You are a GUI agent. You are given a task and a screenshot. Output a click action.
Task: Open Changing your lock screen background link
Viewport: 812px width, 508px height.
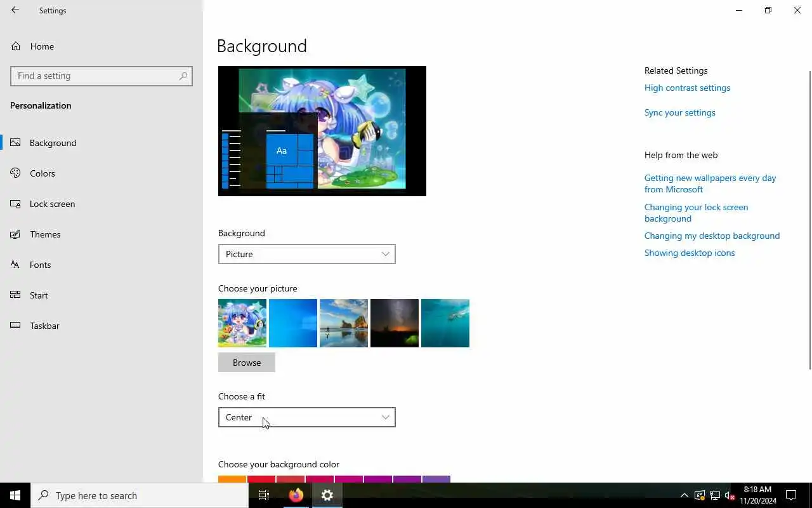(x=696, y=213)
